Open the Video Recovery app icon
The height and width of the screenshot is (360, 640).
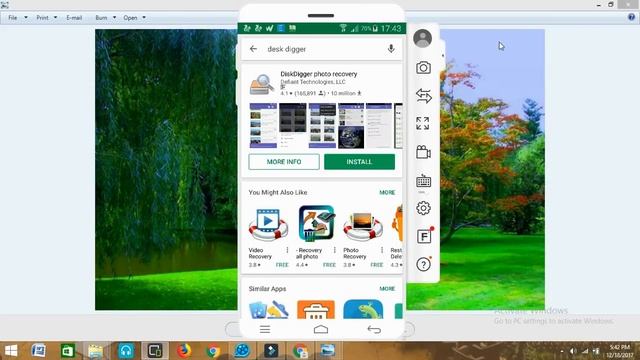click(268, 224)
